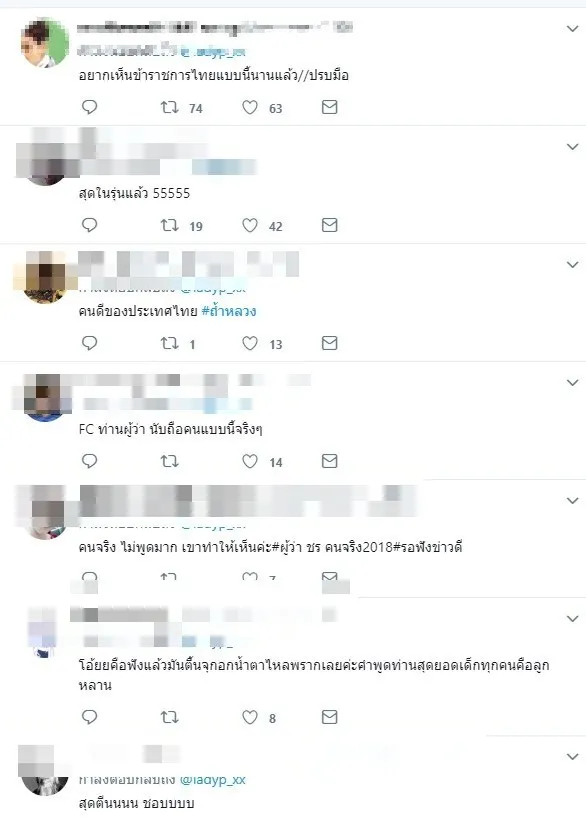This screenshot has height=818, width=586.
Task: Share the 8-likes tweet via envelope icon
Action: coord(329,717)
